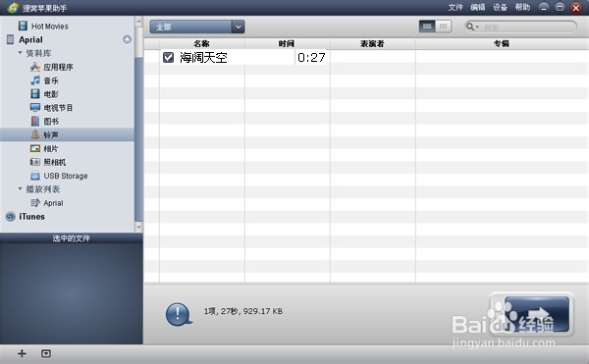Toggle the bottom panel display button

(x=46, y=353)
